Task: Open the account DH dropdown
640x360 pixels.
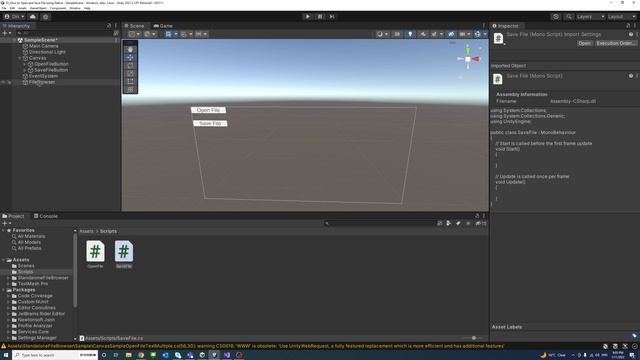Action: point(14,17)
